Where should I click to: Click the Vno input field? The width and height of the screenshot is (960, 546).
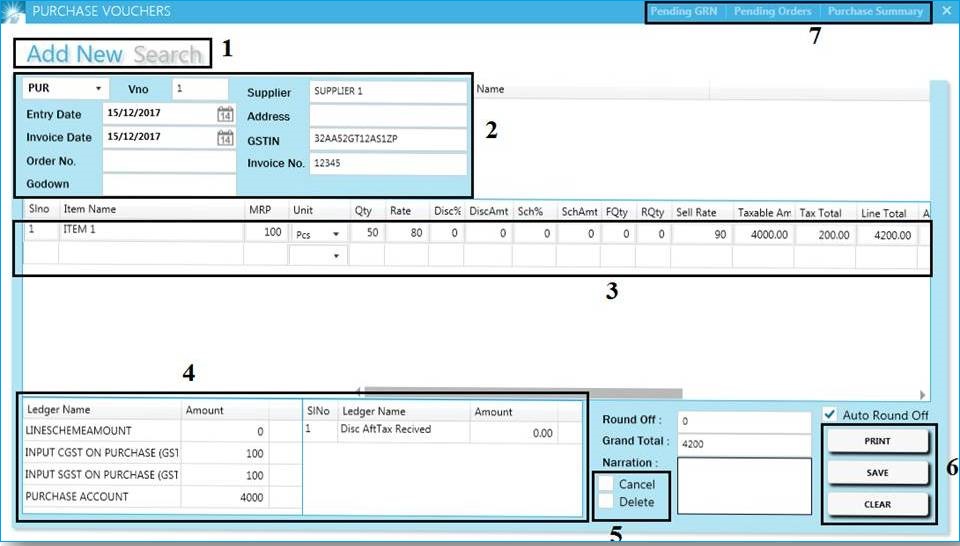point(200,89)
